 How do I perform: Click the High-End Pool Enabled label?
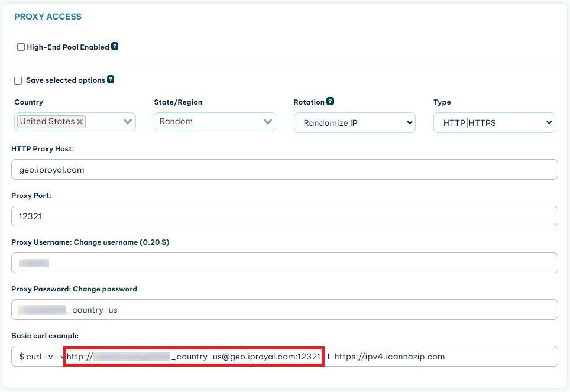68,47
